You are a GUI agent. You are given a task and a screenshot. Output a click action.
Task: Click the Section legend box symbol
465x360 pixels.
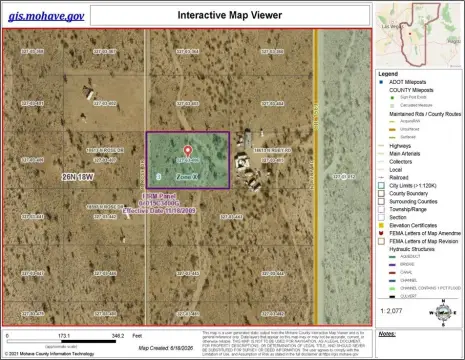coord(381,217)
